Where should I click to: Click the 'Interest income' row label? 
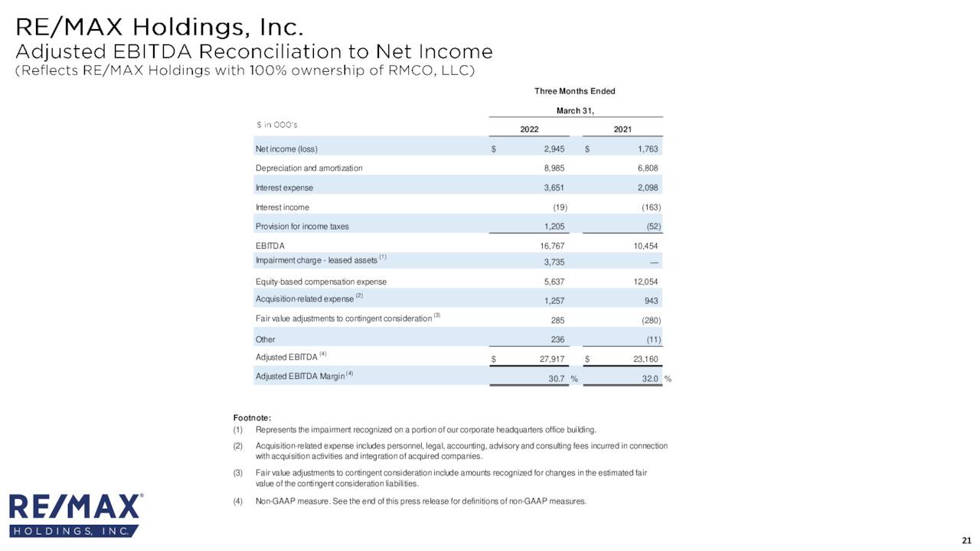point(283,207)
